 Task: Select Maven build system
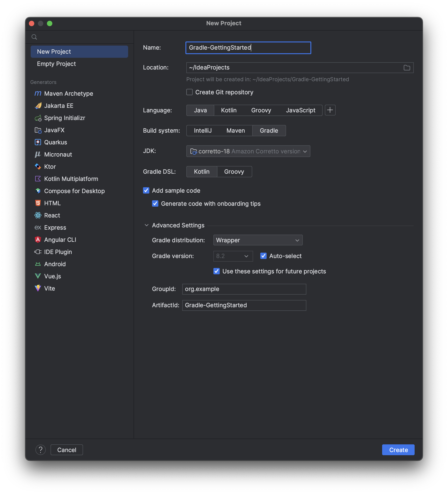click(236, 131)
